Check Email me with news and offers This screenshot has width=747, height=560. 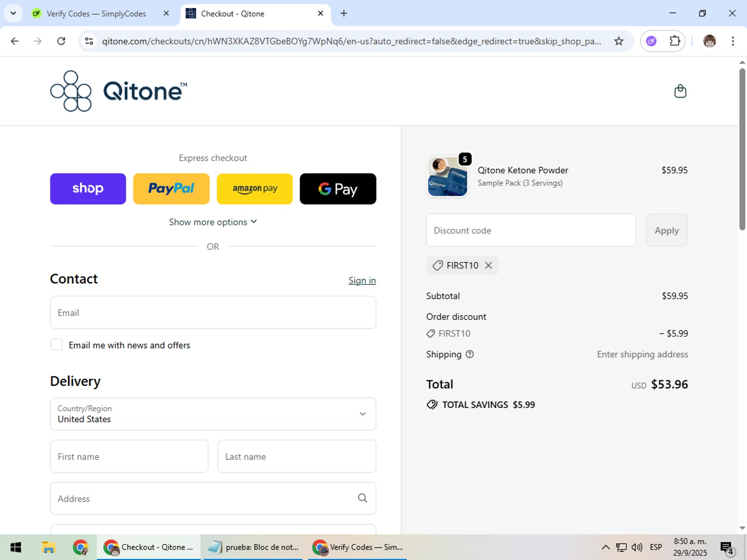tap(57, 345)
